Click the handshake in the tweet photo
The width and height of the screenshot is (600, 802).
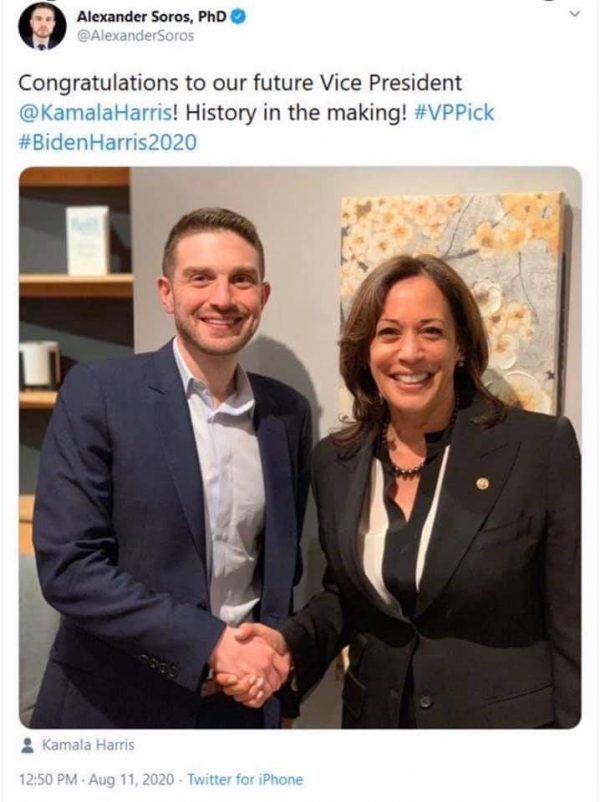point(251,663)
